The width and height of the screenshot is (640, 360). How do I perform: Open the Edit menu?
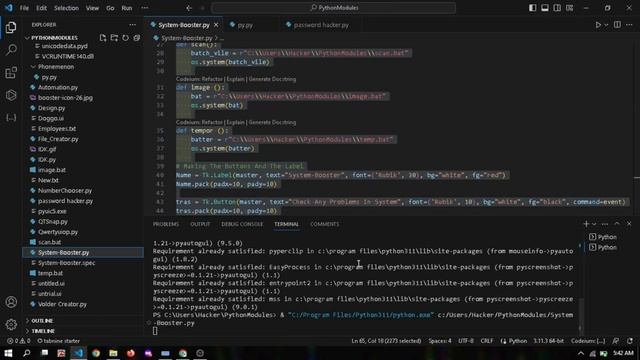coord(41,8)
